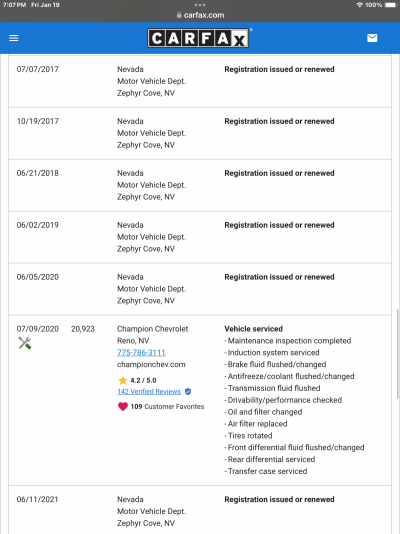Select the 06/11/2021 registration record
The height and width of the screenshot is (534, 400).
200,510
